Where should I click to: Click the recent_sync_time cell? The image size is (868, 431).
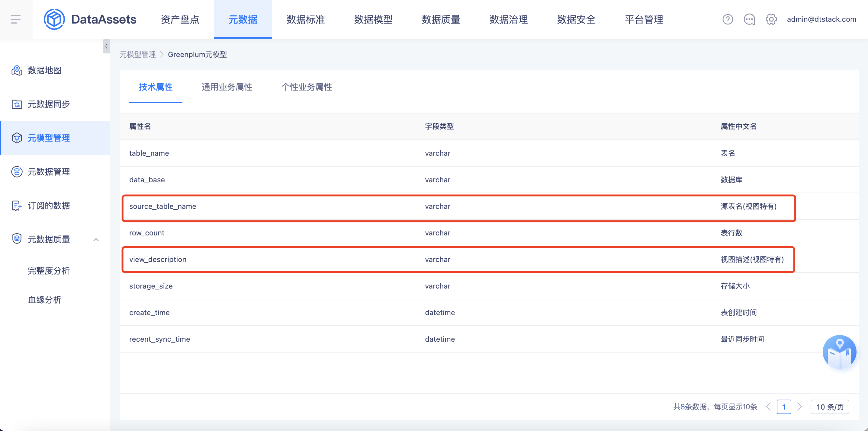[x=159, y=340]
